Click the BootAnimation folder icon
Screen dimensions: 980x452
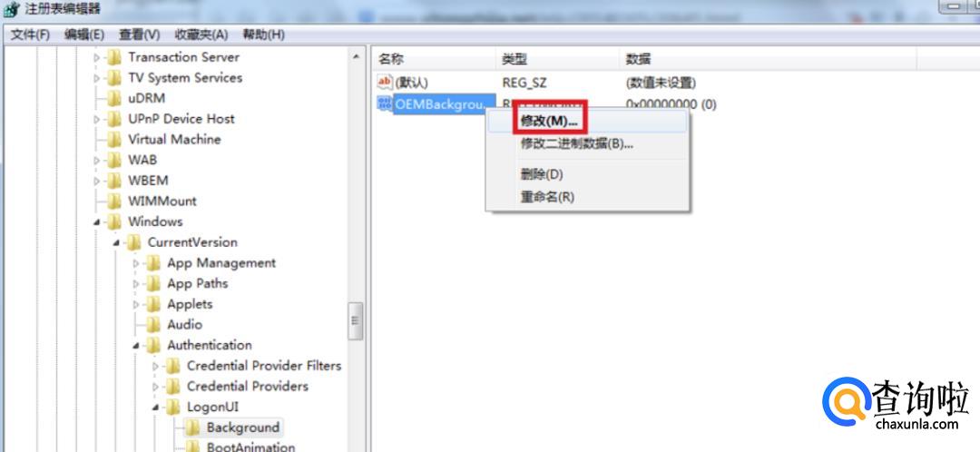[x=193, y=447]
